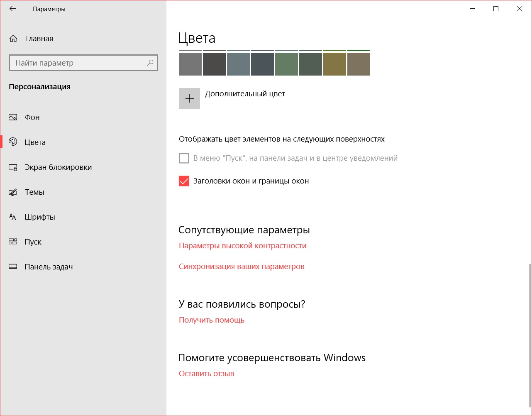This screenshot has height=416, width=532.
Task: Click the У вас появились вопросы? heading
Action: [x=242, y=304]
